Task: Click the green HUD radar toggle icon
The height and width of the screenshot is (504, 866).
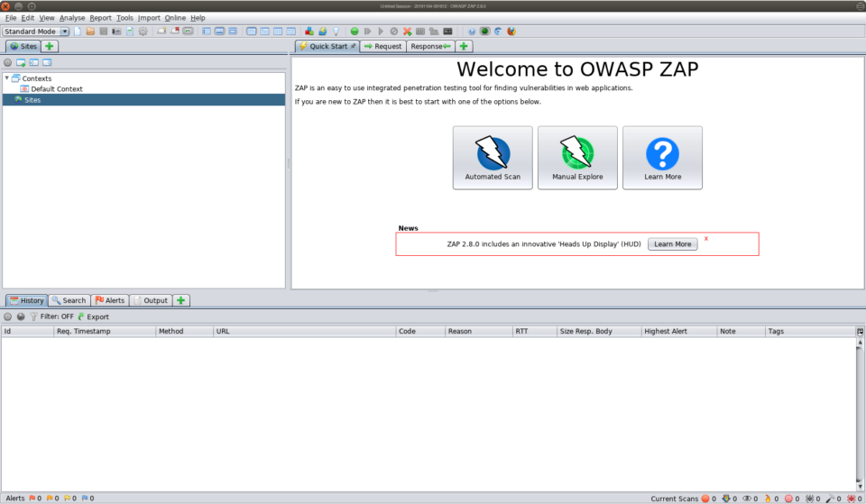Action: [485, 32]
